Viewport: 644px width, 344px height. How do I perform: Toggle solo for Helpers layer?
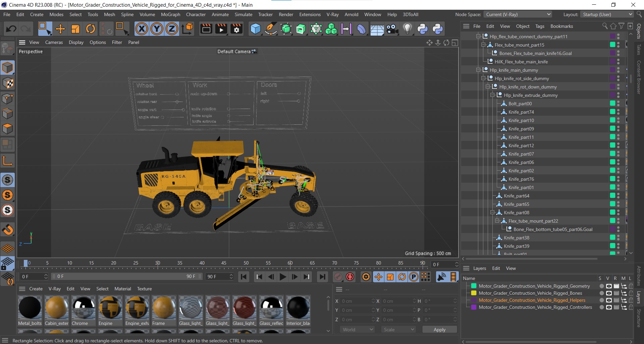coord(601,300)
